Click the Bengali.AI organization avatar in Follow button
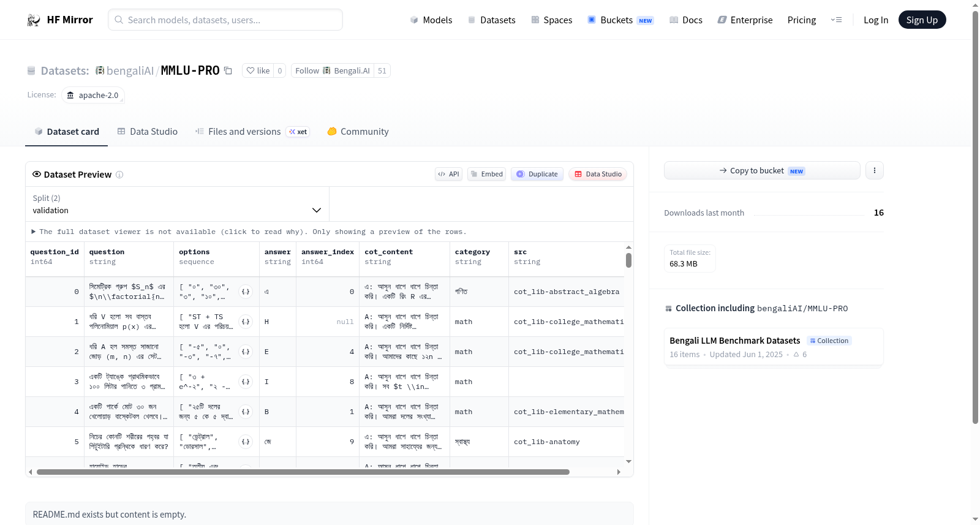Image resolution: width=980 pixels, height=525 pixels. click(326, 71)
